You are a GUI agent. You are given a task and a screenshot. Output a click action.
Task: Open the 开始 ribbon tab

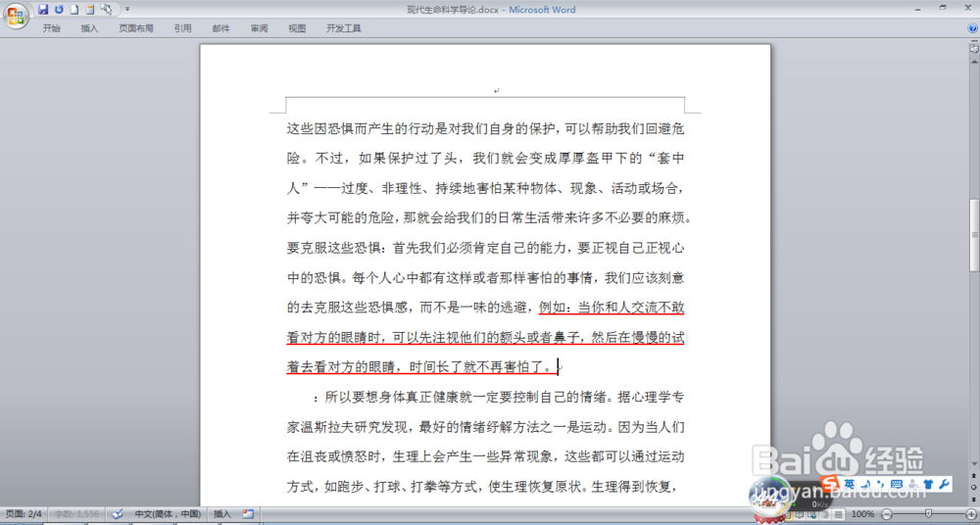51,28
